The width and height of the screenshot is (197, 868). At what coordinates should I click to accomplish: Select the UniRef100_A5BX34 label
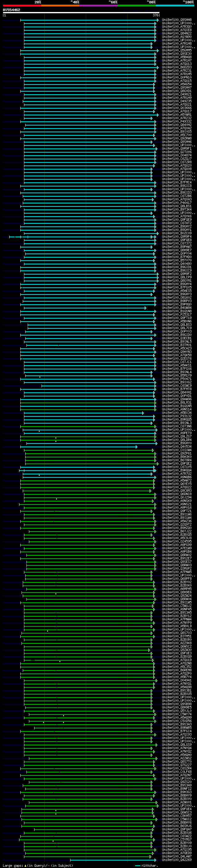pyautogui.click(x=177, y=413)
